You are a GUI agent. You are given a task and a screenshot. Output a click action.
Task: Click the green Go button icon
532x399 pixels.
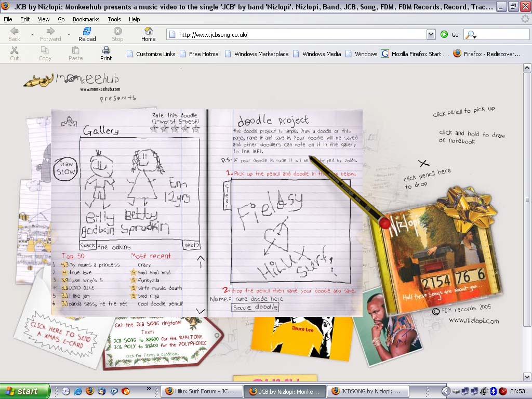(x=444, y=34)
